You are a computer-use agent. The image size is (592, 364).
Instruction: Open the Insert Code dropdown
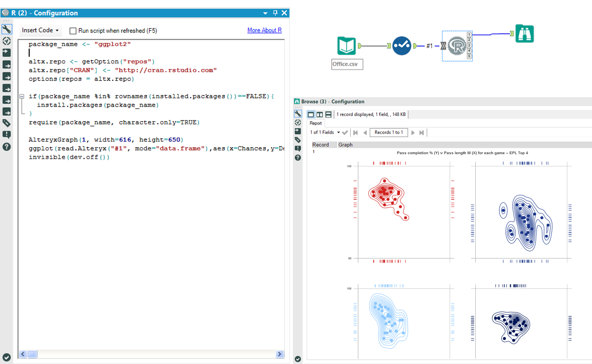tap(40, 30)
